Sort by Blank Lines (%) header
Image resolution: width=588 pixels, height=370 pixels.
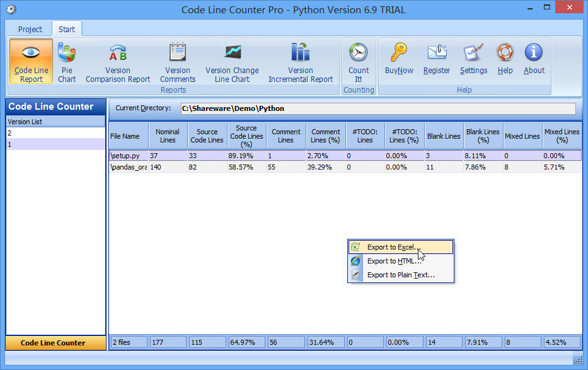tap(483, 136)
